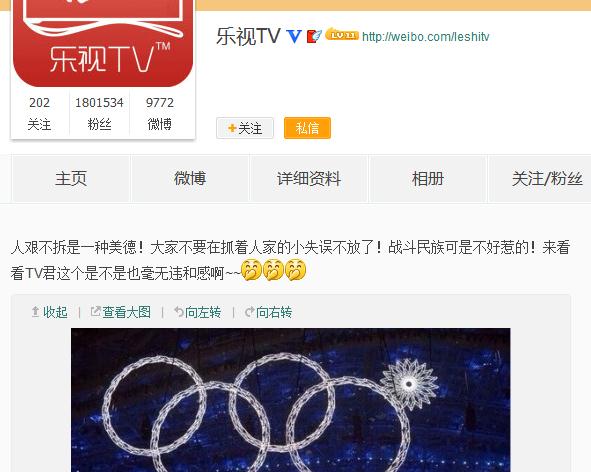The height and width of the screenshot is (472, 591).
Task: Click the LV11 level badge
Action: tap(342, 34)
